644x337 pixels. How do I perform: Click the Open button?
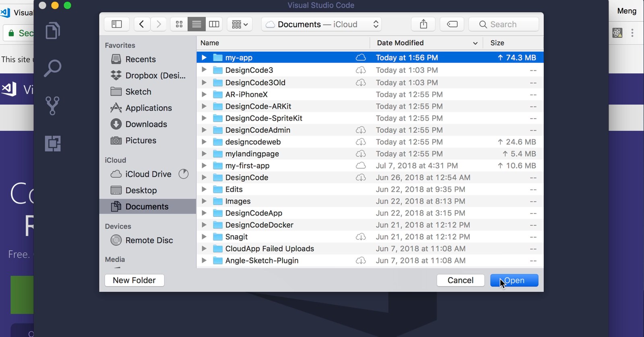(514, 280)
